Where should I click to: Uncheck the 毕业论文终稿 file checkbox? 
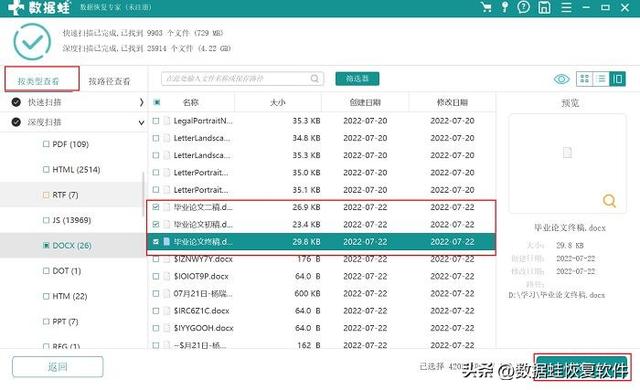click(x=156, y=242)
